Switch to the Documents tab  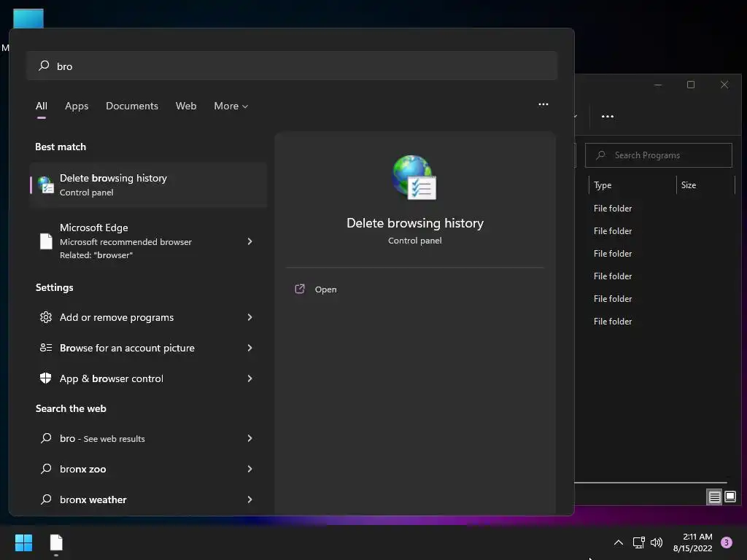pyautogui.click(x=132, y=106)
